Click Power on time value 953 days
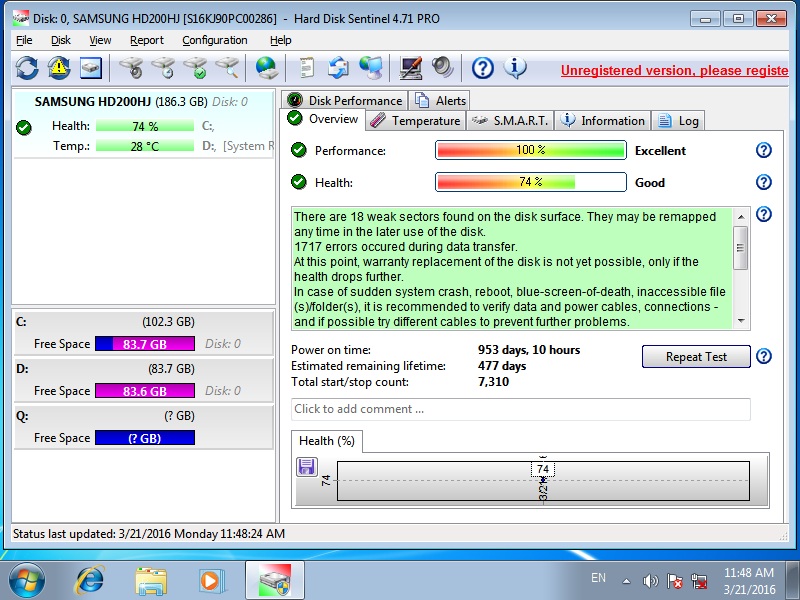This screenshot has width=800, height=600. [529, 350]
